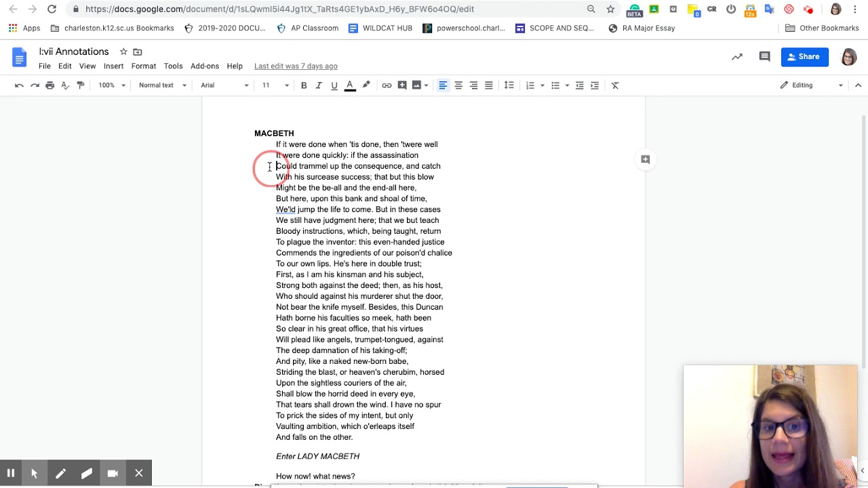Toggle italic formatting
Image resolution: width=868 pixels, height=488 pixels.
coord(319,85)
